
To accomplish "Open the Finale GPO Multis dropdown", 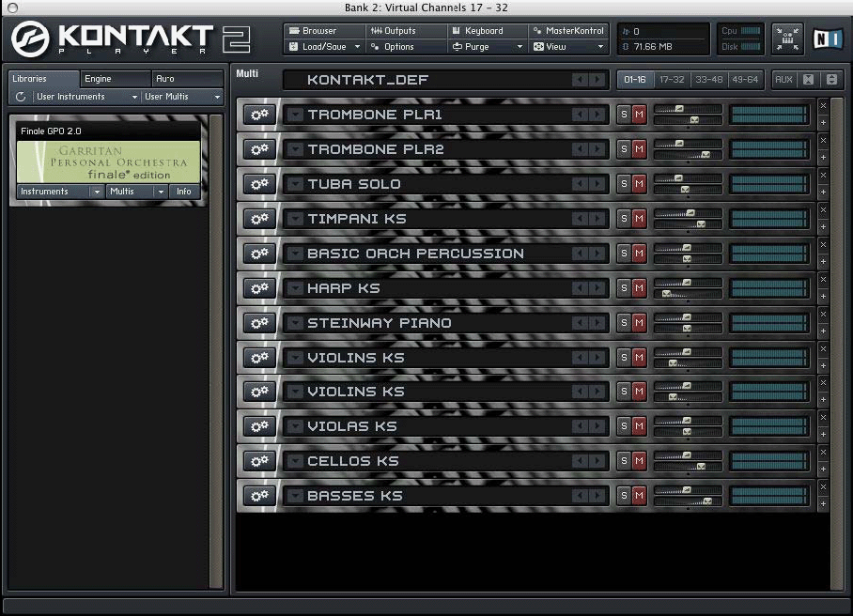I will pyautogui.click(x=136, y=192).
